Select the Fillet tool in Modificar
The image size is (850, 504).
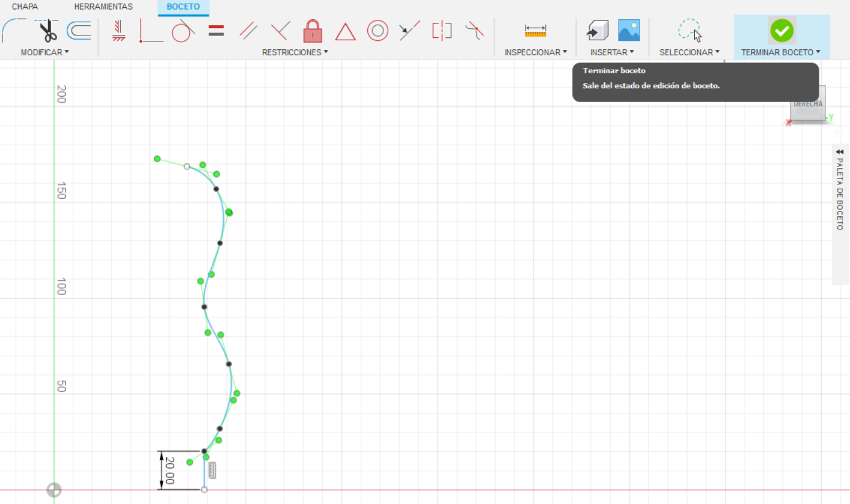[x=14, y=30]
